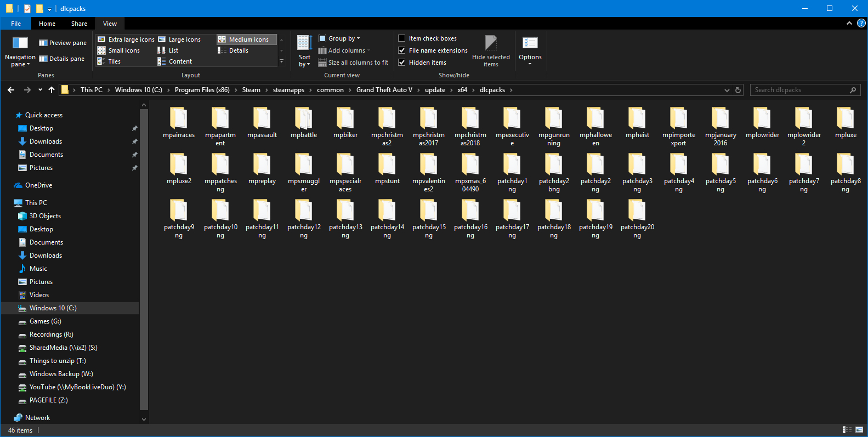Open the View tab
Viewport: 868px width, 437px height.
pyautogui.click(x=110, y=24)
